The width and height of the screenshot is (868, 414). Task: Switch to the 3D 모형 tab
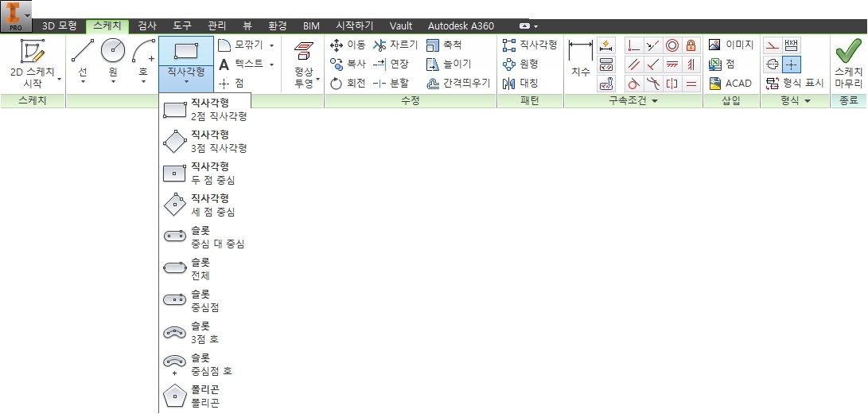click(x=60, y=26)
